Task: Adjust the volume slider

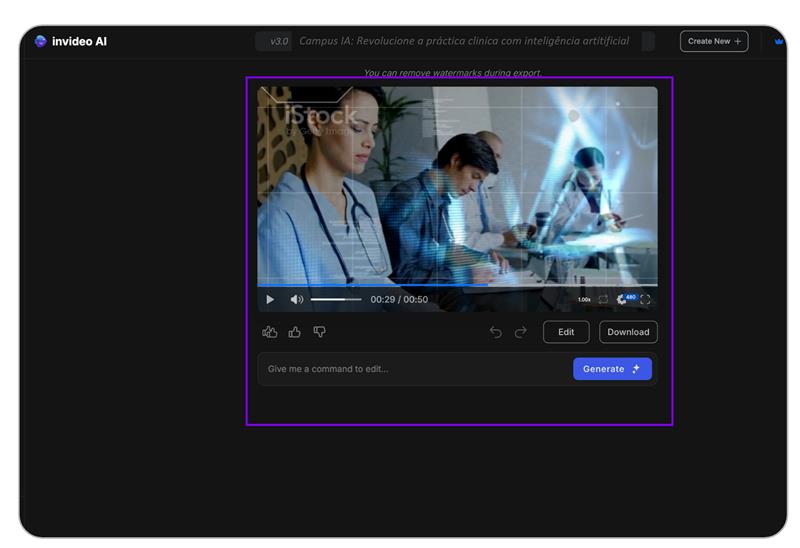Action: pos(336,299)
